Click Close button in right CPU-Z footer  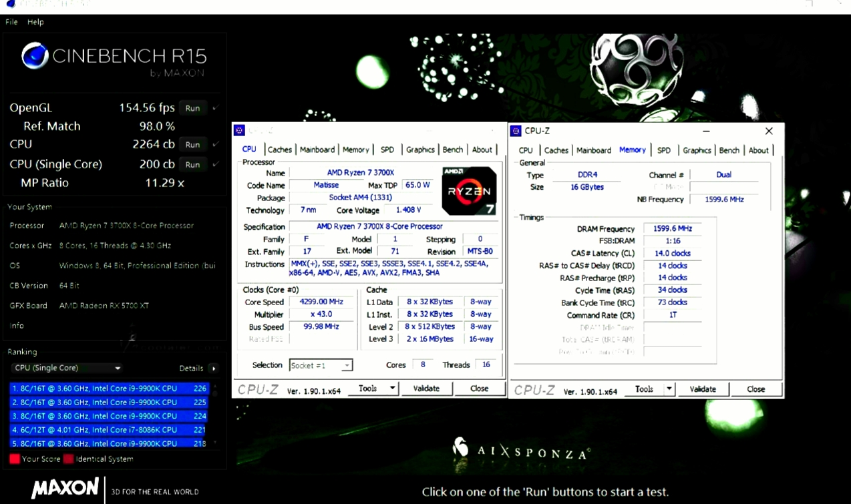coord(755,389)
